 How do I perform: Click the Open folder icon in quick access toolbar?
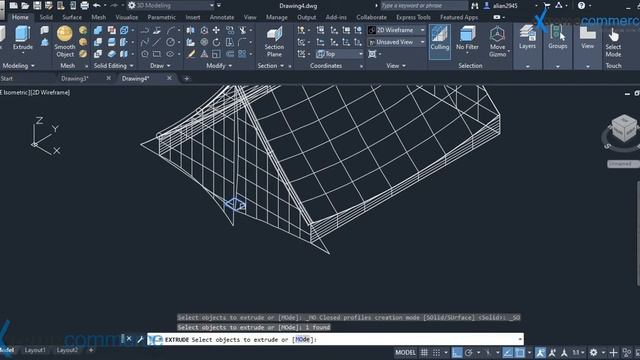click(25, 5)
